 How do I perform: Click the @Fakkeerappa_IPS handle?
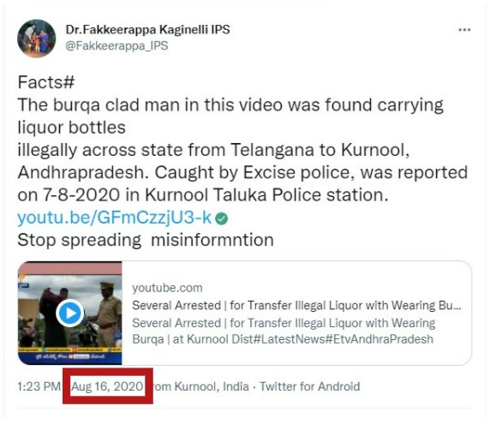117,45
